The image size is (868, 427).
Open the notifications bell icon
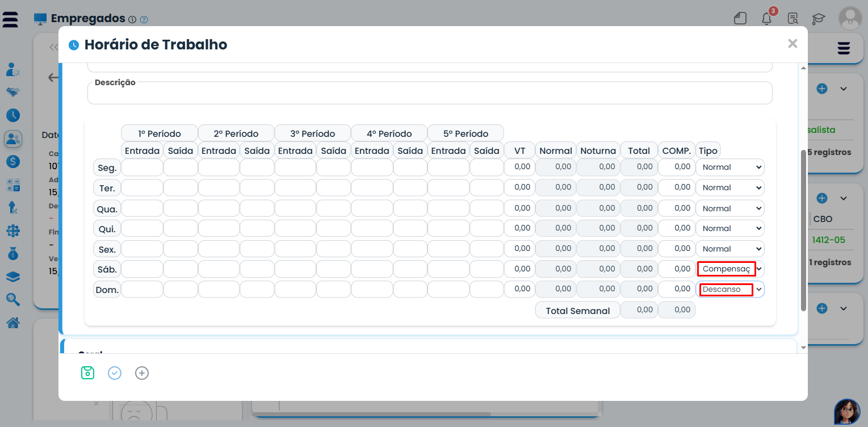click(x=766, y=19)
